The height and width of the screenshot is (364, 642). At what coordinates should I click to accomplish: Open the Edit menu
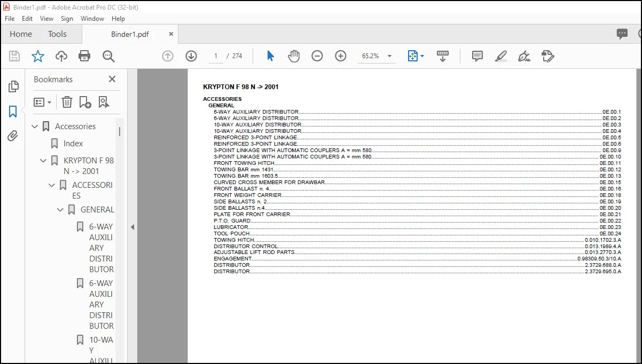[x=27, y=18]
